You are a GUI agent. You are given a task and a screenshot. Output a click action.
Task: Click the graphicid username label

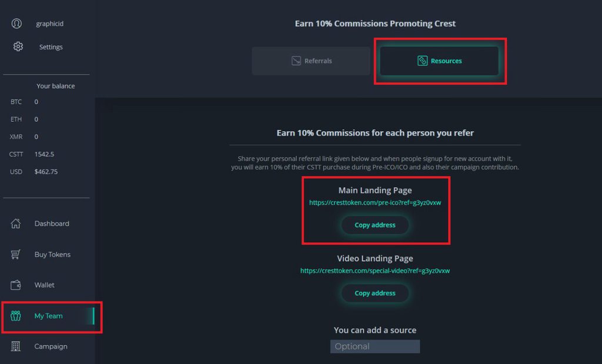click(x=50, y=24)
